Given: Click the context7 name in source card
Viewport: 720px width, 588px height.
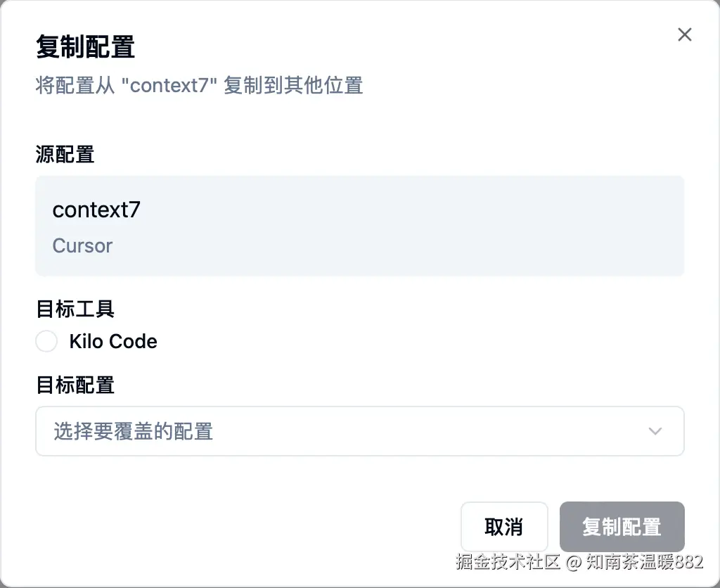Looking at the screenshot, I should click(96, 210).
